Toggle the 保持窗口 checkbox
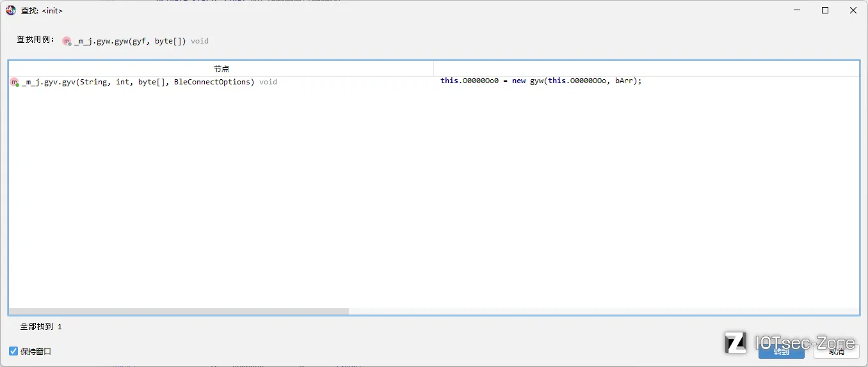Screen dimensions: 868x367 coord(13,351)
